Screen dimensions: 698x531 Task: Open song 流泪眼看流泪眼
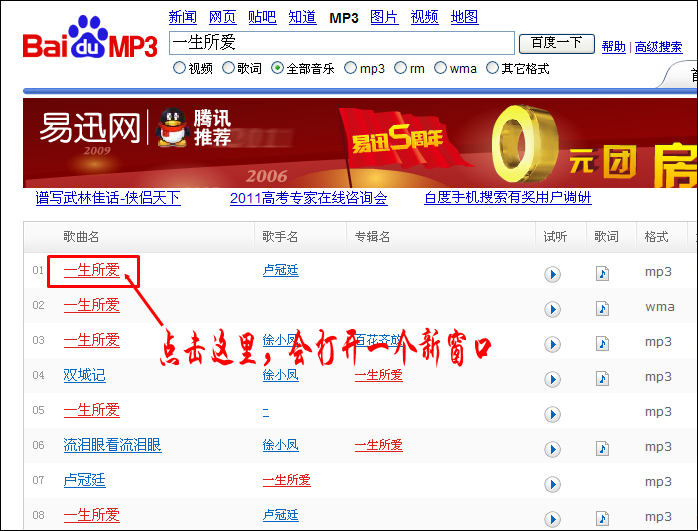tap(112, 445)
